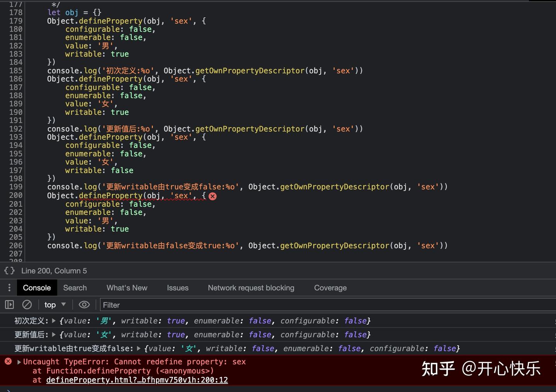Image resolution: width=556 pixels, height=392 pixels.
Task: Open the Search tab
Action: coord(75,288)
